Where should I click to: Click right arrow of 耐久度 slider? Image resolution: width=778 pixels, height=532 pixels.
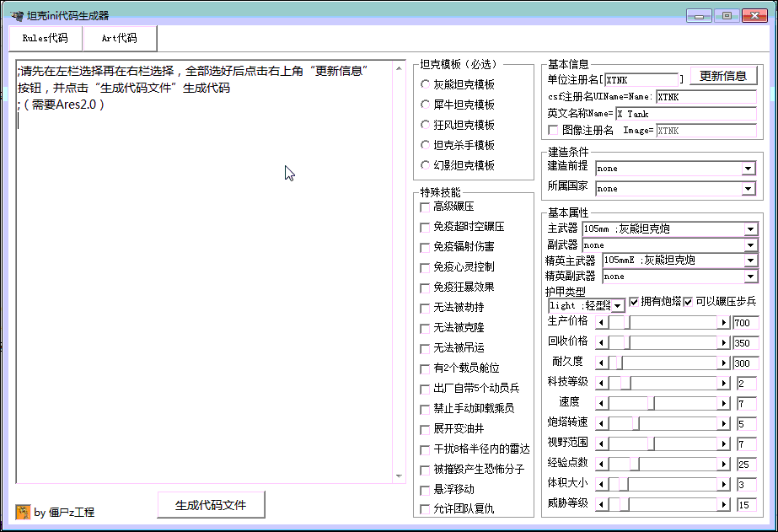pos(723,363)
